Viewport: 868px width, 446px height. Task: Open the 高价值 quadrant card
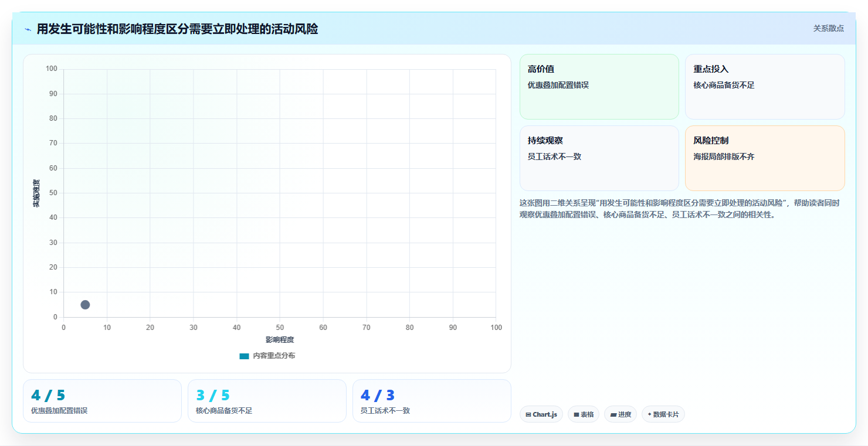tap(599, 87)
